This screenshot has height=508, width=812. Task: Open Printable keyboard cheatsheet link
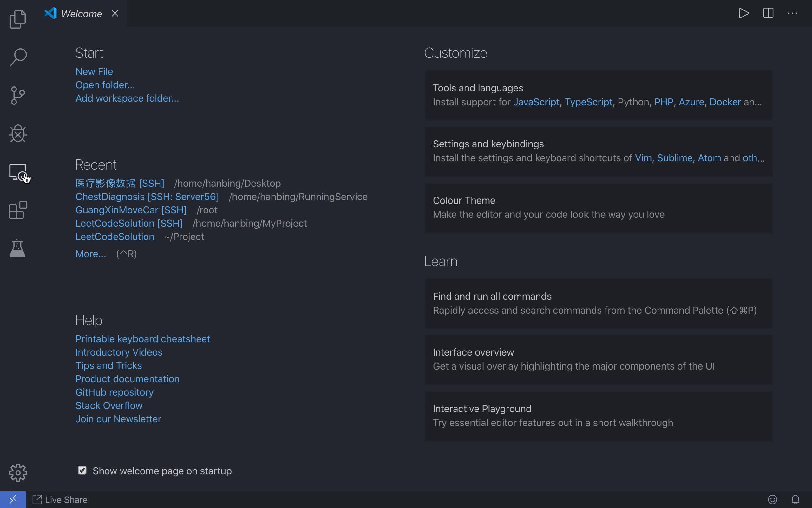click(x=143, y=339)
